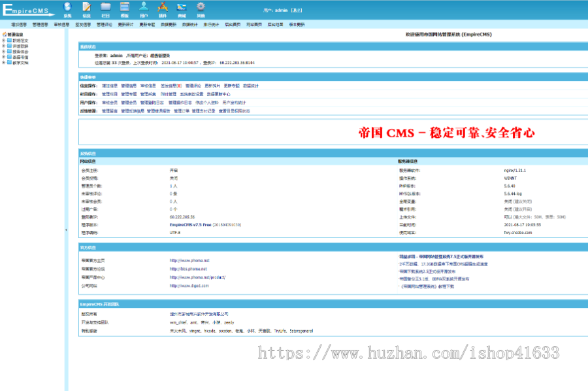This screenshot has width=588, height=391.
Task: Open the http://www.digod.com company link
Action: 189,286
